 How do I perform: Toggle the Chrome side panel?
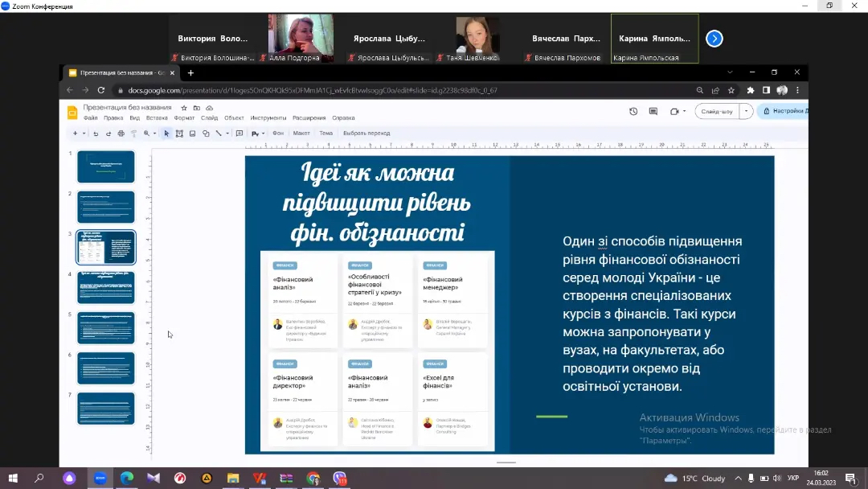pyautogui.click(x=766, y=90)
